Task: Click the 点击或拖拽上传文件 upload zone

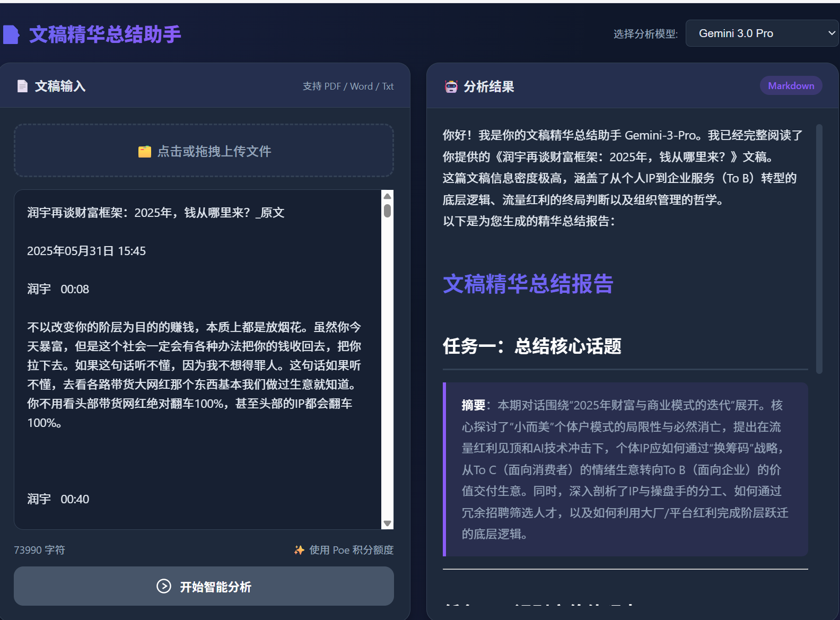Action: pos(204,151)
